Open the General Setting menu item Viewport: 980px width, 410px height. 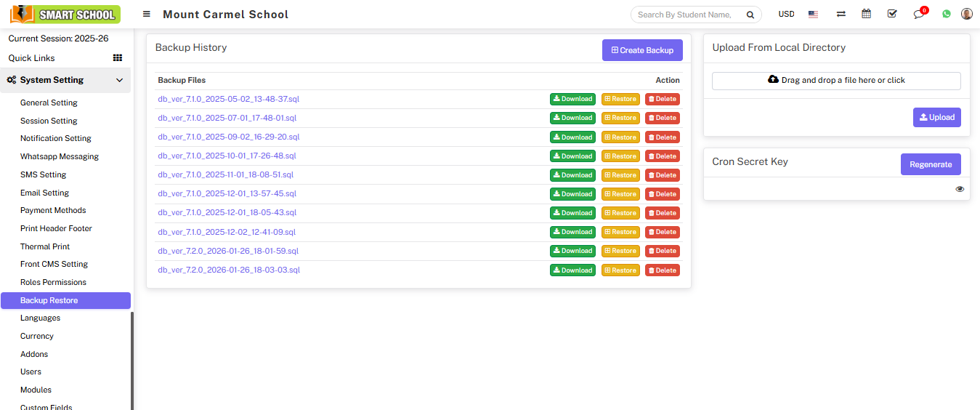coord(49,103)
